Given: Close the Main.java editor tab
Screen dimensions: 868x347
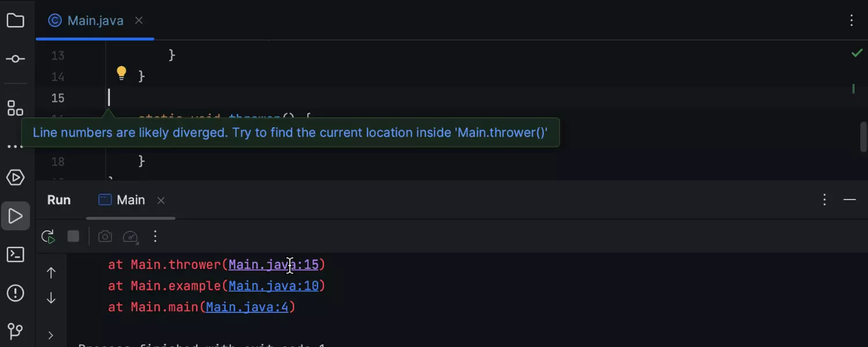Looking at the screenshot, I should [x=139, y=21].
